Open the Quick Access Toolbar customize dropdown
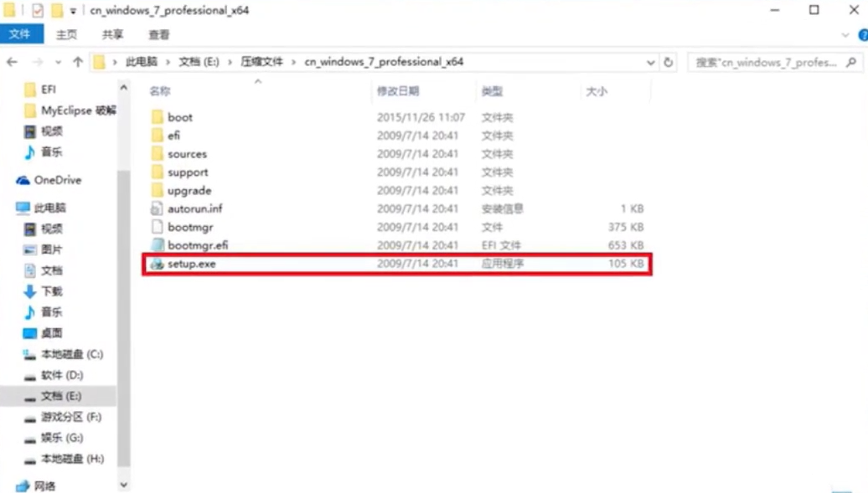The width and height of the screenshot is (868, 493). tap(73, 11)
